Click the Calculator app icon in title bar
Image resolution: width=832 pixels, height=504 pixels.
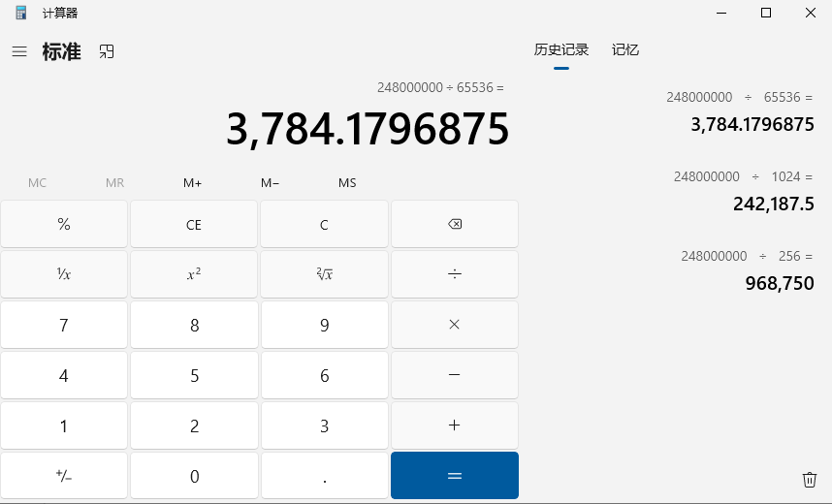coord(21,13)
